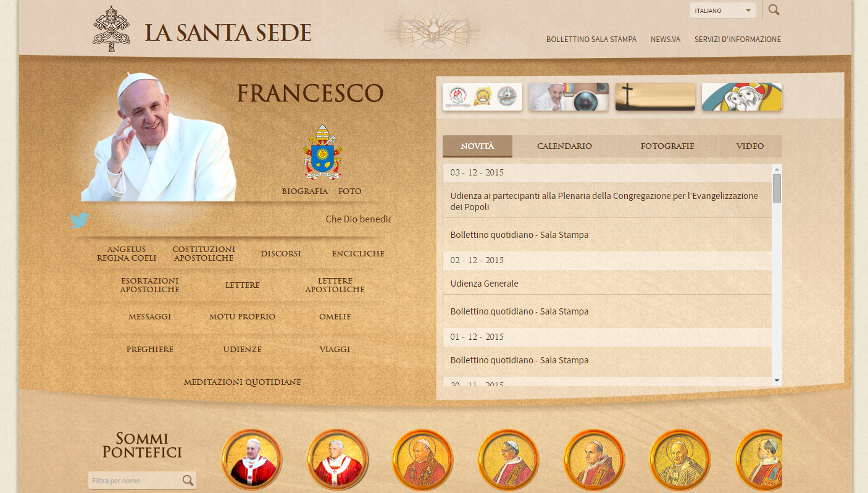Open Lettere Apostoliche section

coord(335,285)
